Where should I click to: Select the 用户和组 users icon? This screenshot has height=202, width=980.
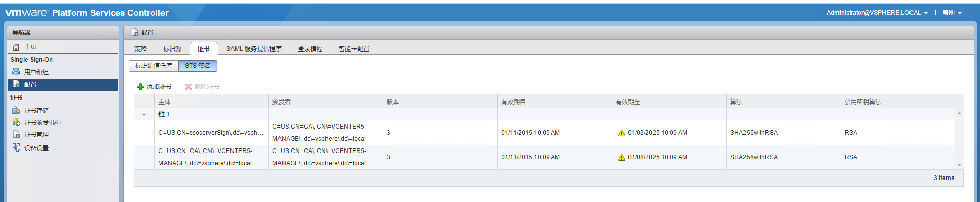tap(16, 72)
